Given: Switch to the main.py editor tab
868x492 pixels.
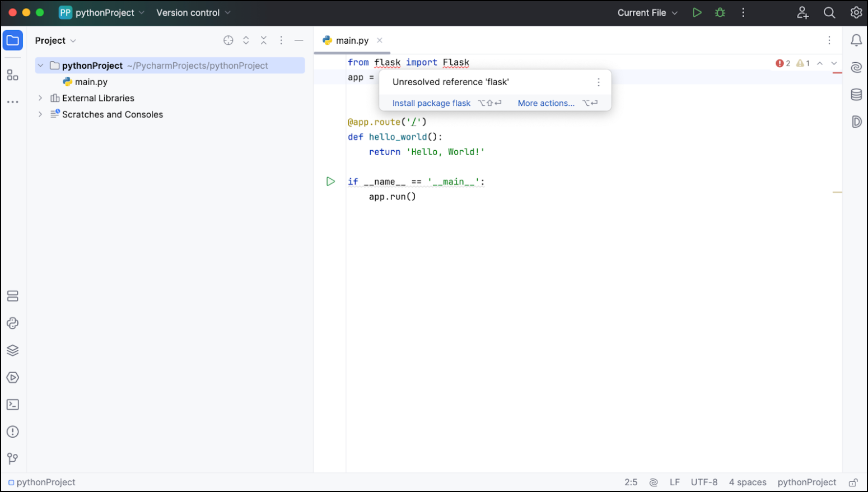Looking at the screenshot, I should pyautogui.click(x=352, y=40).
